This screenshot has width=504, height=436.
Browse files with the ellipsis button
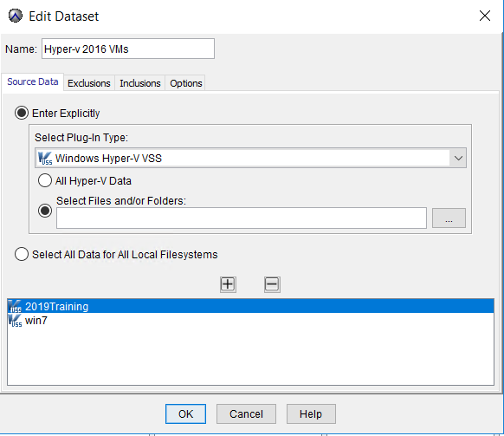tap(449, 218)
